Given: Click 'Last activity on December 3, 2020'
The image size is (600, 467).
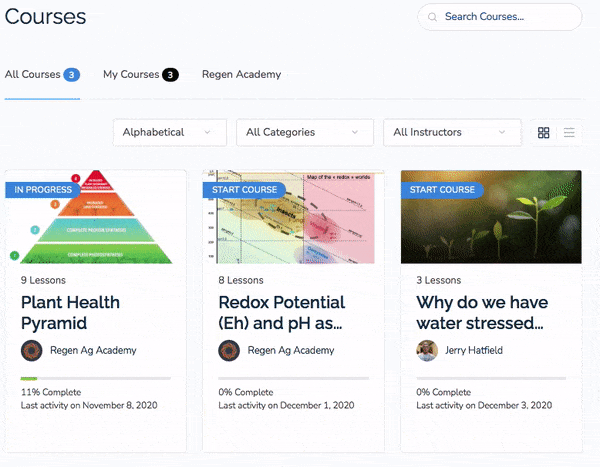Looking at the screenshot, I should coord(484,405).
